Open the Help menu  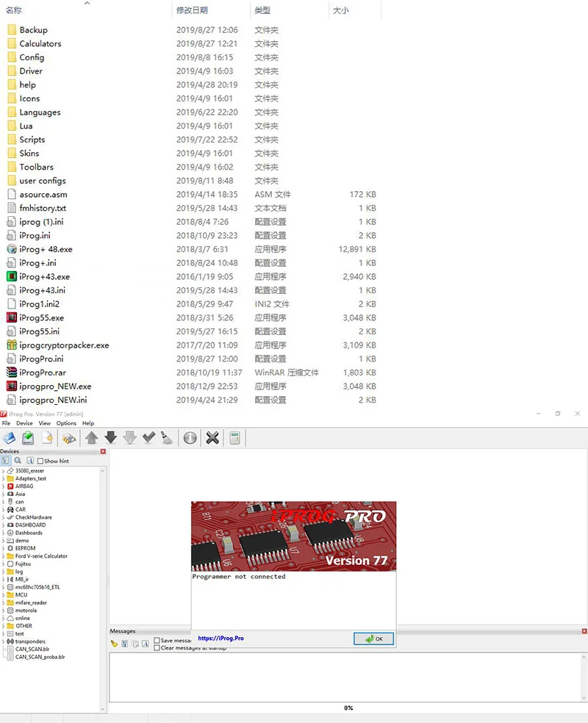(x=88, y=422)
